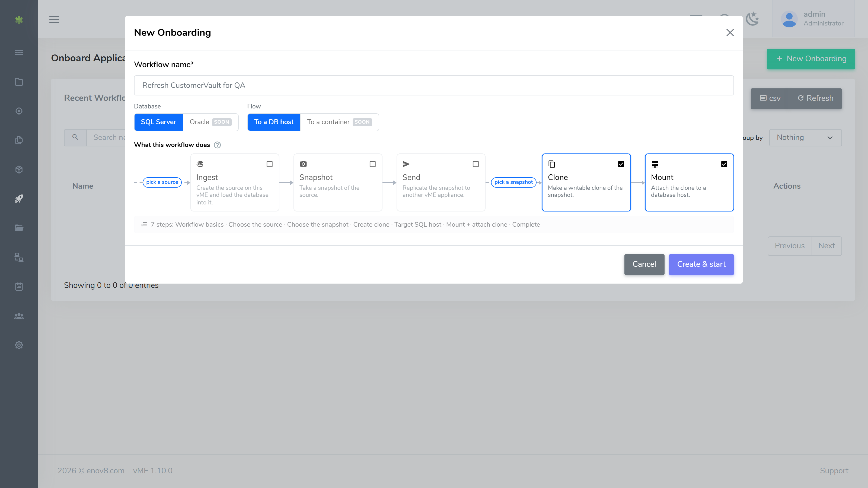Open the rocket onboarding sidebar item
The width and height of the screenshot is (868, 488).
[x=19, y=199]
